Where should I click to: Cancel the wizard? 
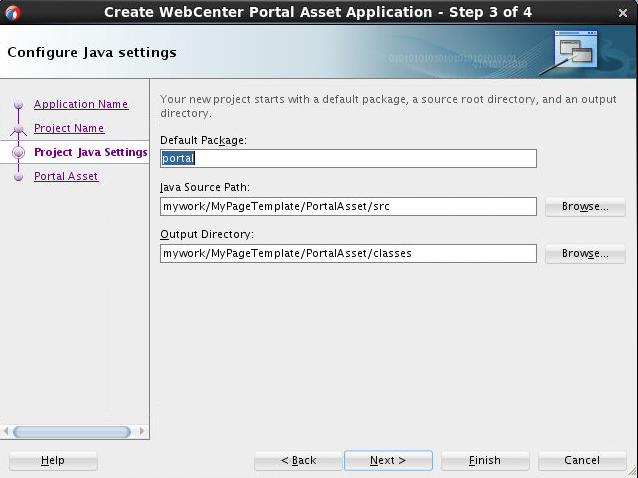pyautogui.click(x=582, y=461)
